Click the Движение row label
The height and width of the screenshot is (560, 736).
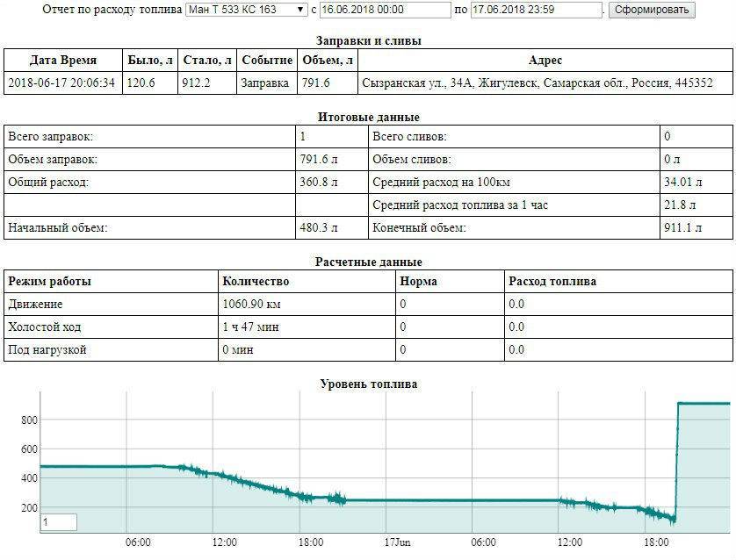pos(36,305)
